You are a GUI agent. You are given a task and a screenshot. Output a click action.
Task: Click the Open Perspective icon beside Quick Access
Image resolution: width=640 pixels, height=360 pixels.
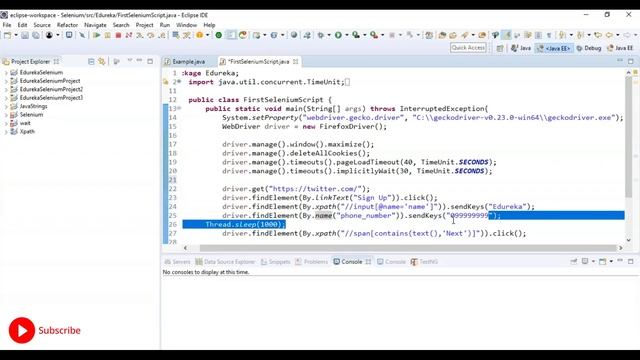(500, 48)
